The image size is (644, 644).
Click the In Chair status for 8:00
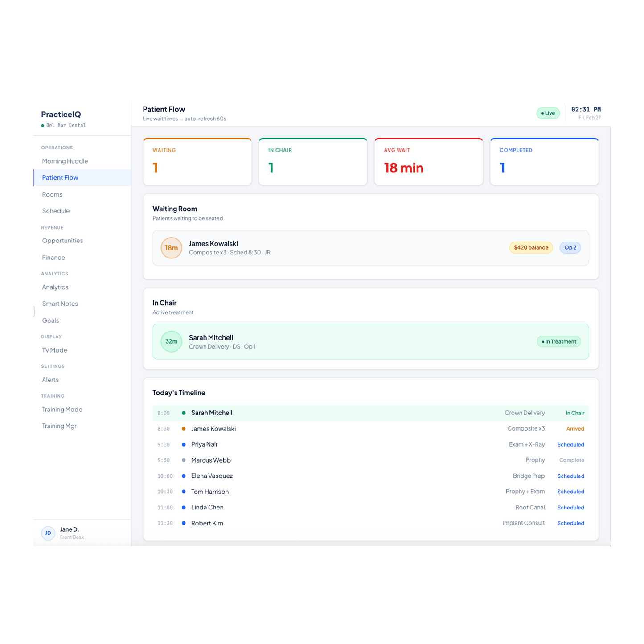coord(575,413)
